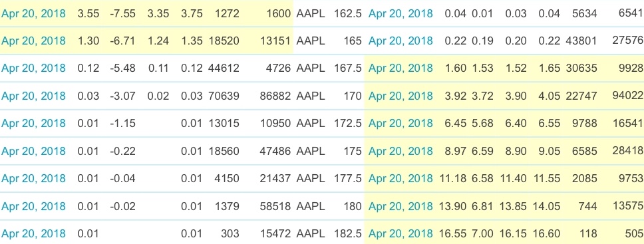
Task: Open the put expiry date link for strike 170
Action: click(x=401, y=96)
